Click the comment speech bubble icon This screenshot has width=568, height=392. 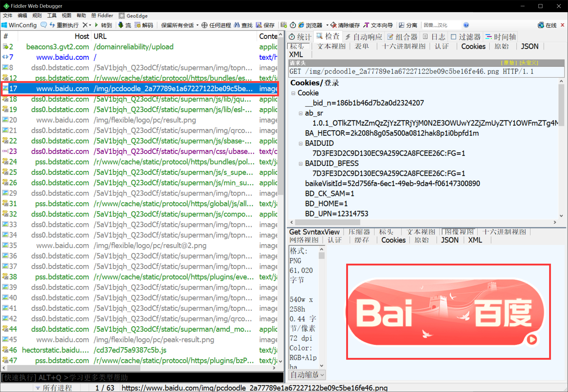[x=44, y=25]
